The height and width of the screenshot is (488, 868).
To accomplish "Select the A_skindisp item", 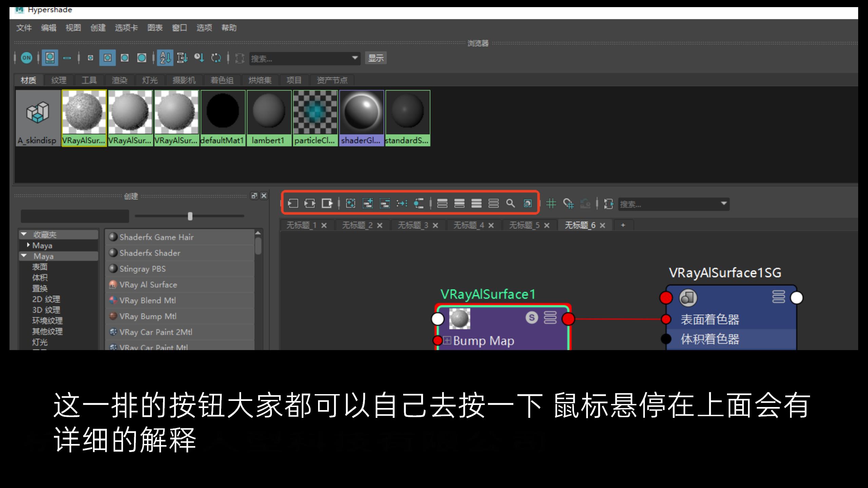I will [x=38, y=118].
